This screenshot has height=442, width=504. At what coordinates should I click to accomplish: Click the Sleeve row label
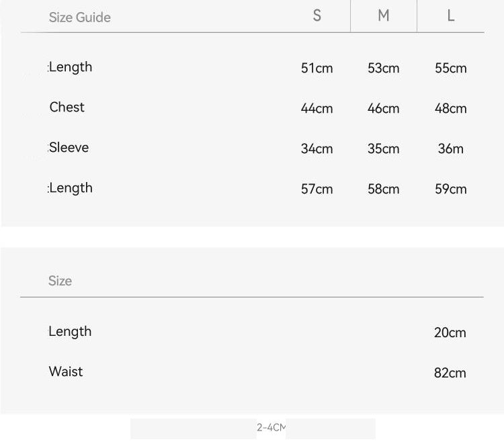click(x=69, y=148)
